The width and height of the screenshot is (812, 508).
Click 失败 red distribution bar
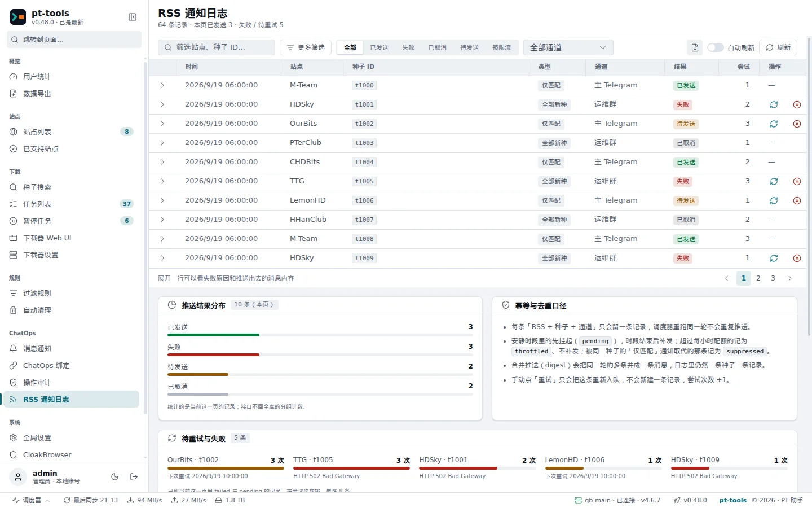(213, 355)
